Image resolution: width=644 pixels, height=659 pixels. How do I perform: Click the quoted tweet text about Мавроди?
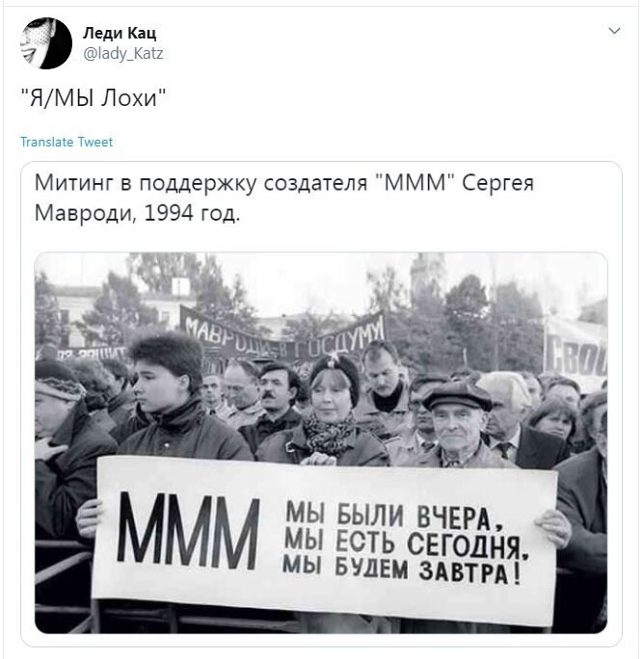point(284,198)
